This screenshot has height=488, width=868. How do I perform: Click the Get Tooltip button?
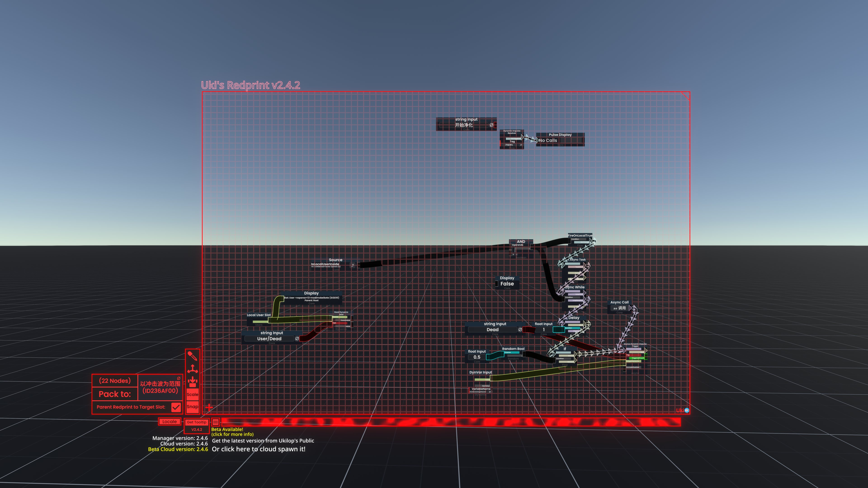click(196, 422)
